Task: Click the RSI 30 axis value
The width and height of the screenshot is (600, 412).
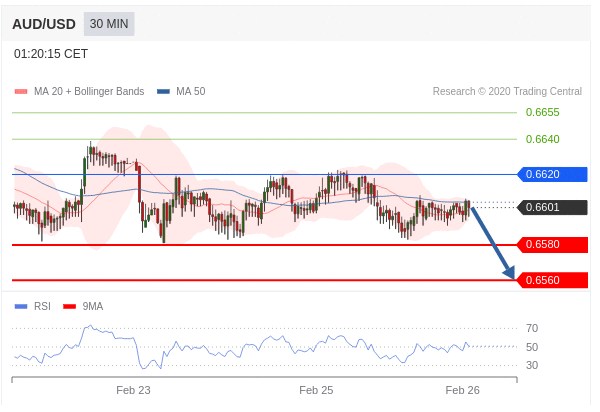Action: pos(532,365)
